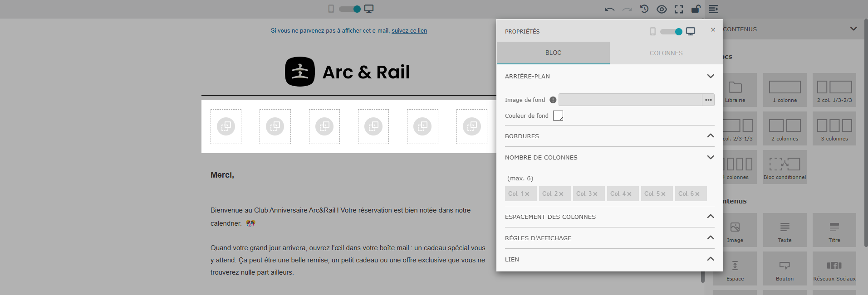
Task: Click sixth empty column placeholder in email
Action: pyautogui.click(x=472, y=126)
